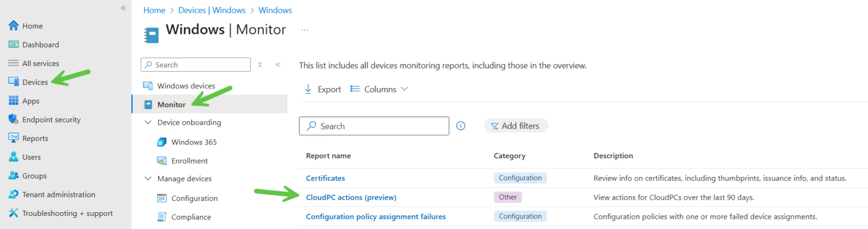
Task: Go to Windows breadcrumb link
Action: click(275, 10)
